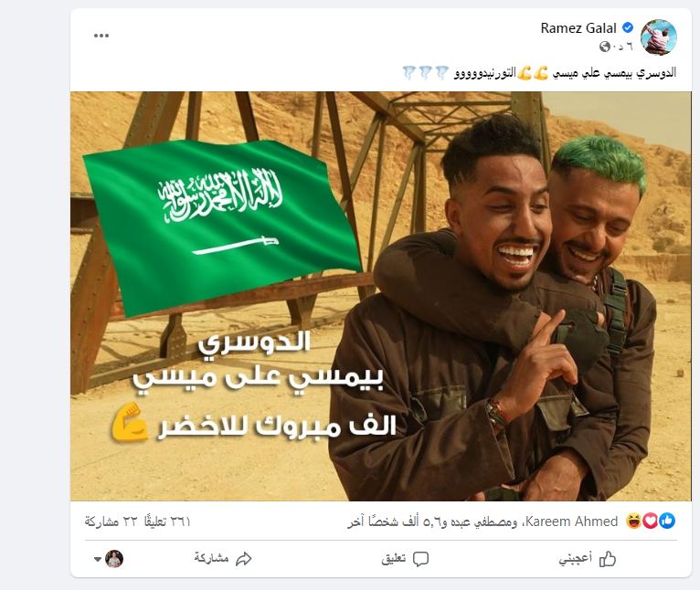Click the blue Like reaction icon
Image resolution: width=700 pixels, height=590 pixels.
(x=667, y=521)
